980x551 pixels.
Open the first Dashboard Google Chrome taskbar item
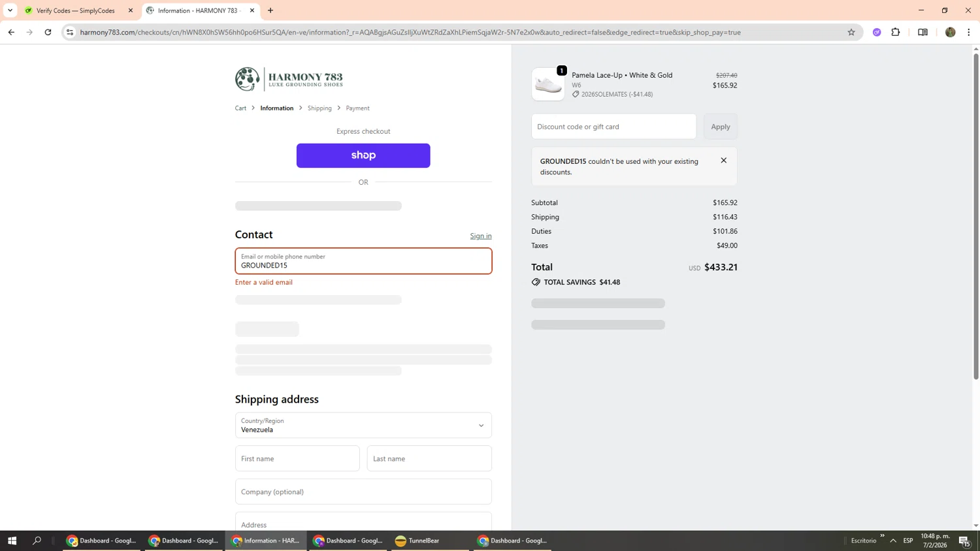click(x=101, y=541)
